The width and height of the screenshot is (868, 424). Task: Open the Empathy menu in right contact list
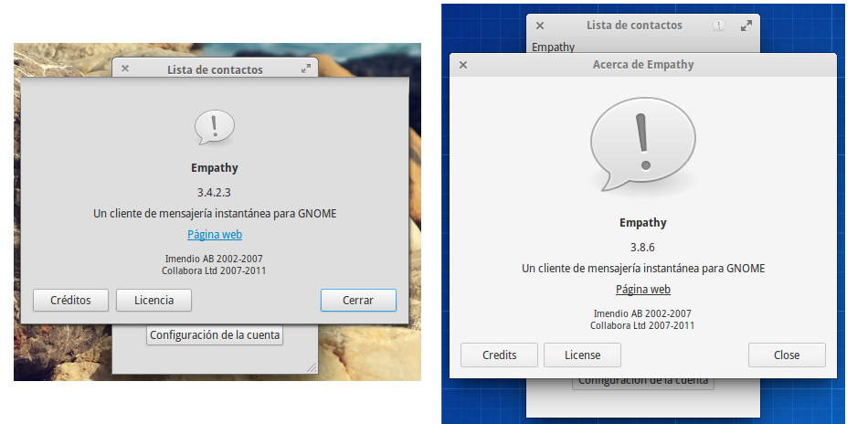point(553,47)
